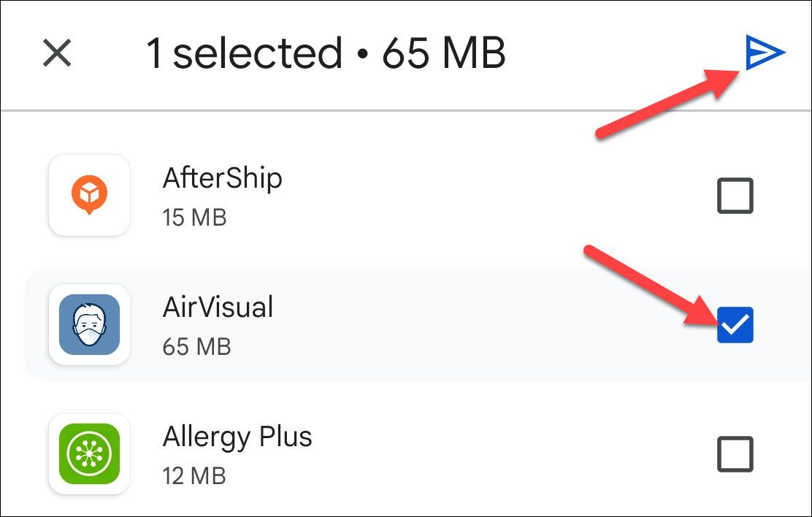Click the 65 MB label under AirVisual
Image resolution: width=812 pixels, height=517 pixels.
pos(196,346)
